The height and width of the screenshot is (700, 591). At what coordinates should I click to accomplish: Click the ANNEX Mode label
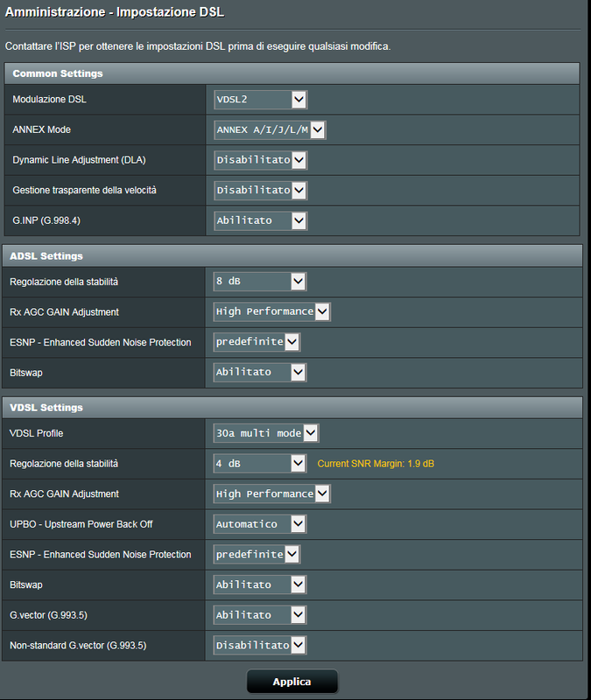point(41,129)
